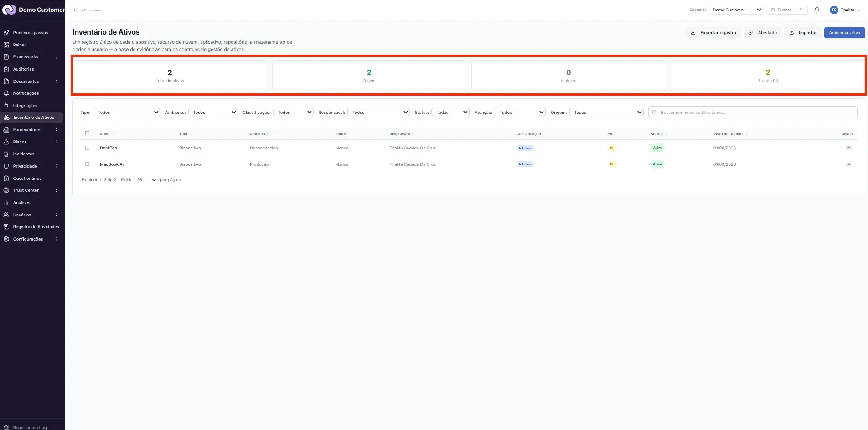Open the Operando Demo Customer selector
868x430 pixels.
(x=736, y=10)
